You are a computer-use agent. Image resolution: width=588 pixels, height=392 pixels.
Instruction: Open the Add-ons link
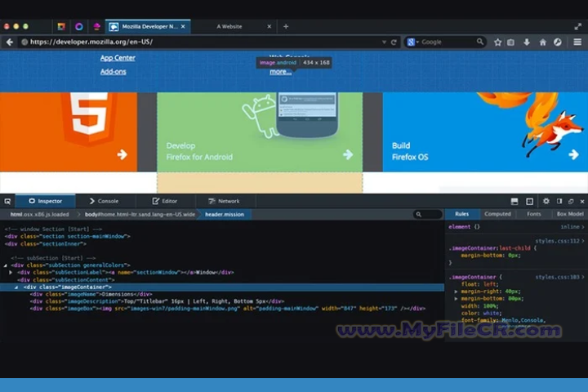click(x=114, y=72)
